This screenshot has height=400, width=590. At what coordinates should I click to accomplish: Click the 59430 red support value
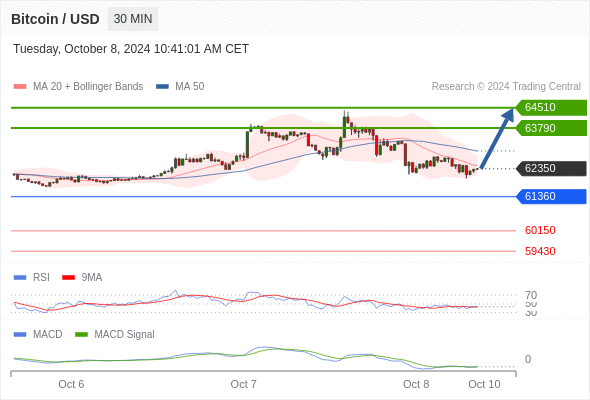pyautogui.click(x=540, y=251)
